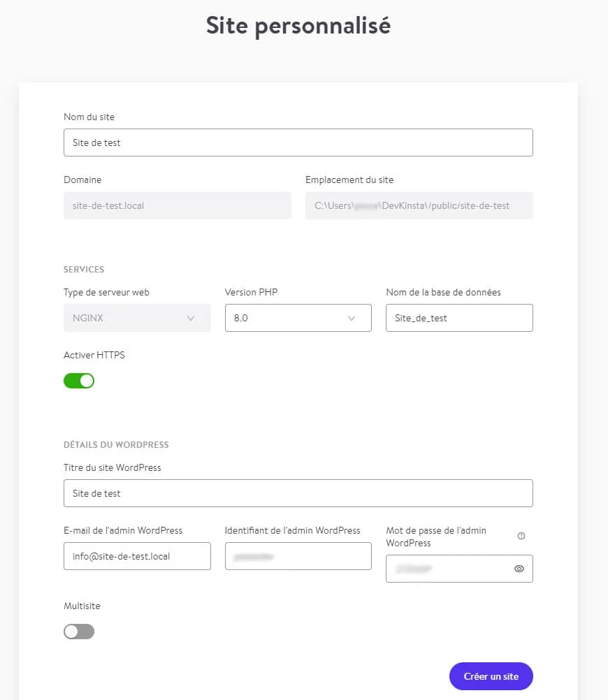Enable the Multisite switch
This screenshot has height=700, width=608.
pyautogui.click(x=79, y=632)
